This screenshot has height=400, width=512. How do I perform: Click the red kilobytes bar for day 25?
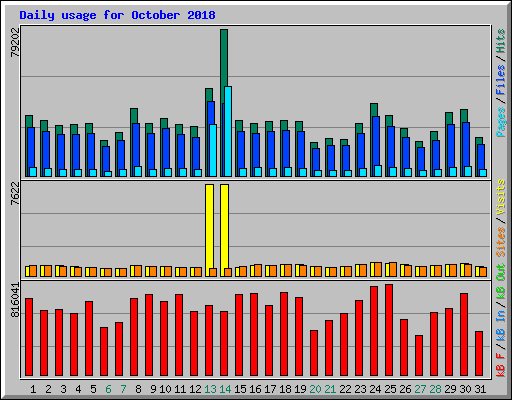389,330
